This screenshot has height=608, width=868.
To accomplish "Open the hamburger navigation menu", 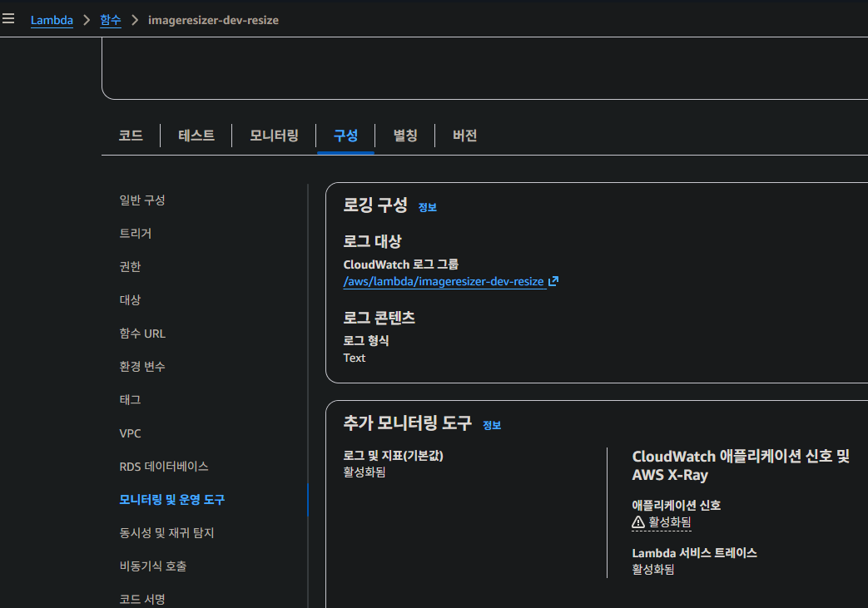I will click(x=8, y=19).
